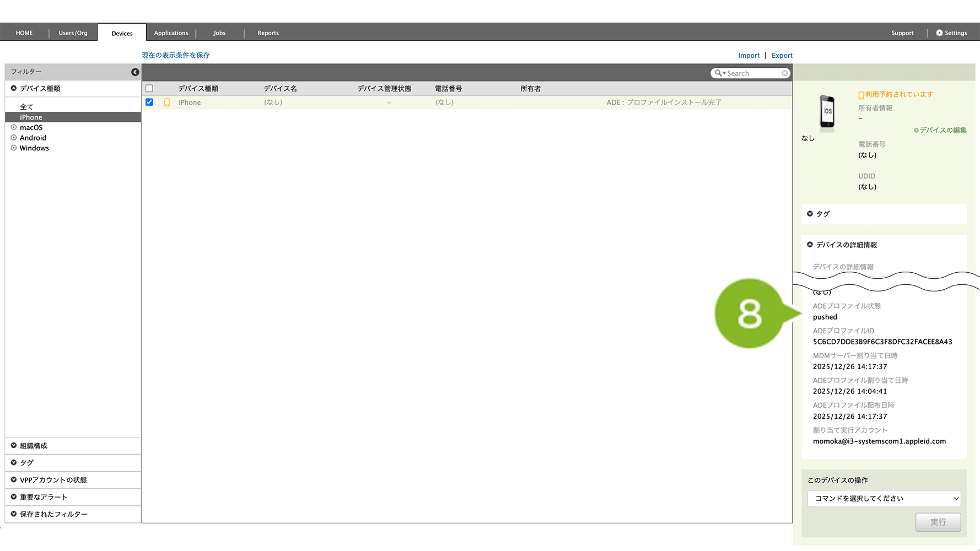Expand the Android device type
The width and height of the screenshot is (980, 551).
[14, 138]
